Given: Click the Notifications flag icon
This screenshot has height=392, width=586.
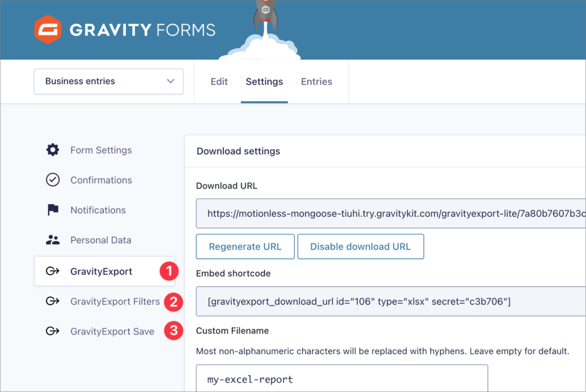Looking at the screenshot, I should pos(52,210).
